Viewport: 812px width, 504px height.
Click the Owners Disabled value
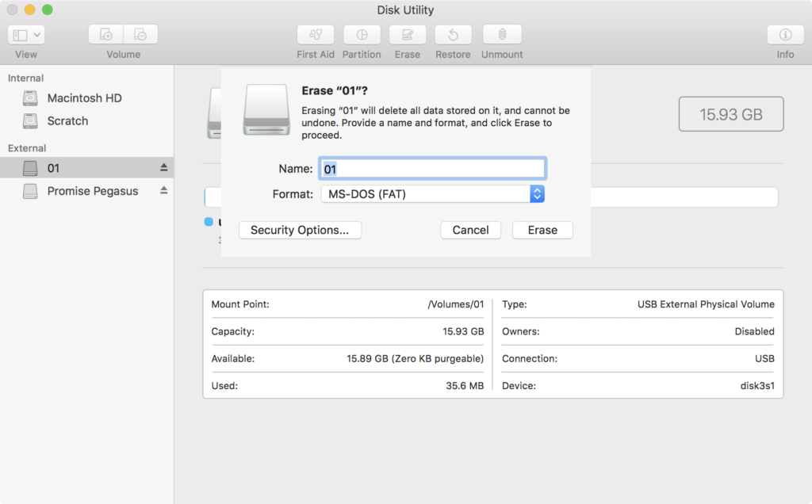tap(755, 331)
